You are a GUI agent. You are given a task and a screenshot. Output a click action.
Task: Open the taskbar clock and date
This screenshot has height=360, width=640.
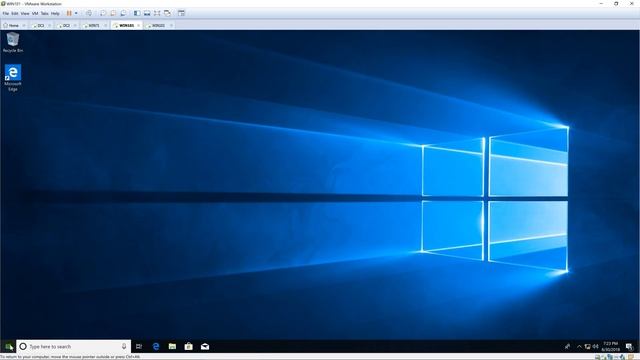[611, 347]
